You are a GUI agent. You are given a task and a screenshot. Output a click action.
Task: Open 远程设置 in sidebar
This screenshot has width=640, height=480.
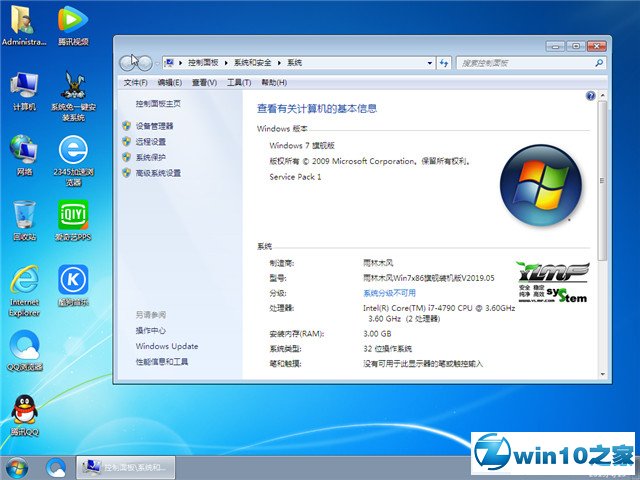151,142
